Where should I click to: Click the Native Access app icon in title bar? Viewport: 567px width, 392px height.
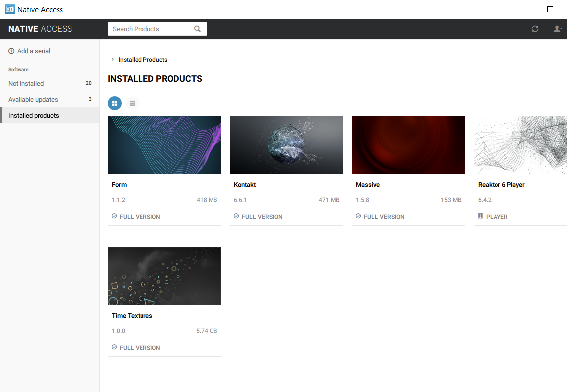click(10, 9)
